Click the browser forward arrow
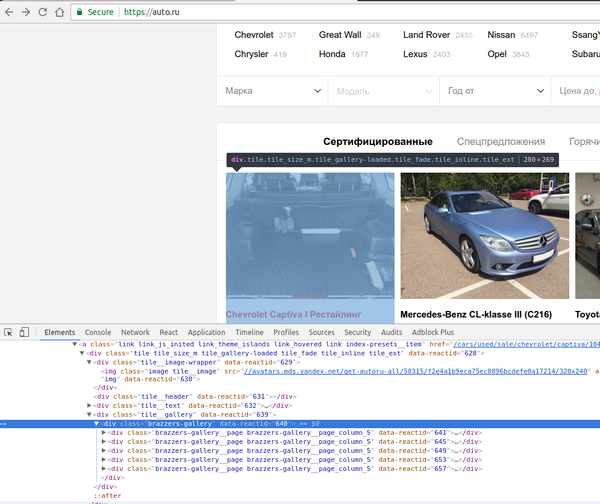Viewport: 600px width, 504px height. tap(27, 13)
